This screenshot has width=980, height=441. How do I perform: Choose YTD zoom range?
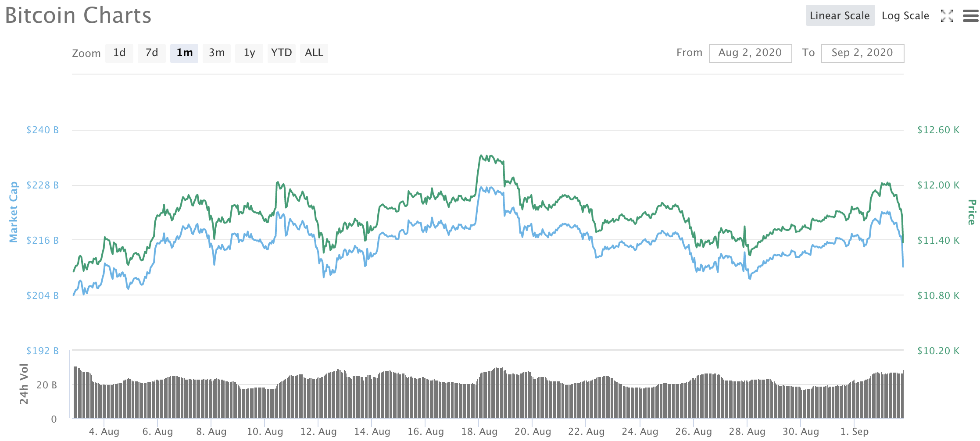pyautogui.click(x=281, y=53)
